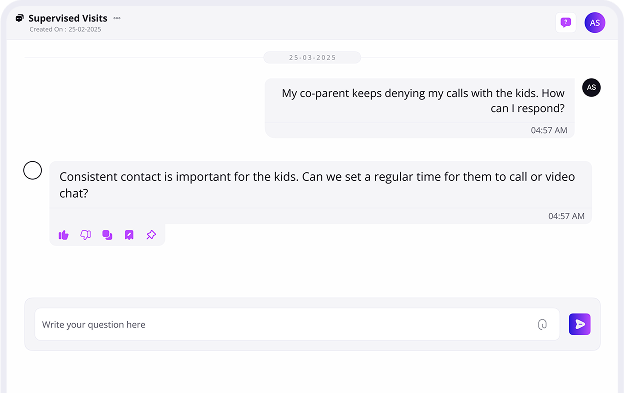Click the user message about co-parent calls
The image size is (624, 393).
[x=420, y=108]
